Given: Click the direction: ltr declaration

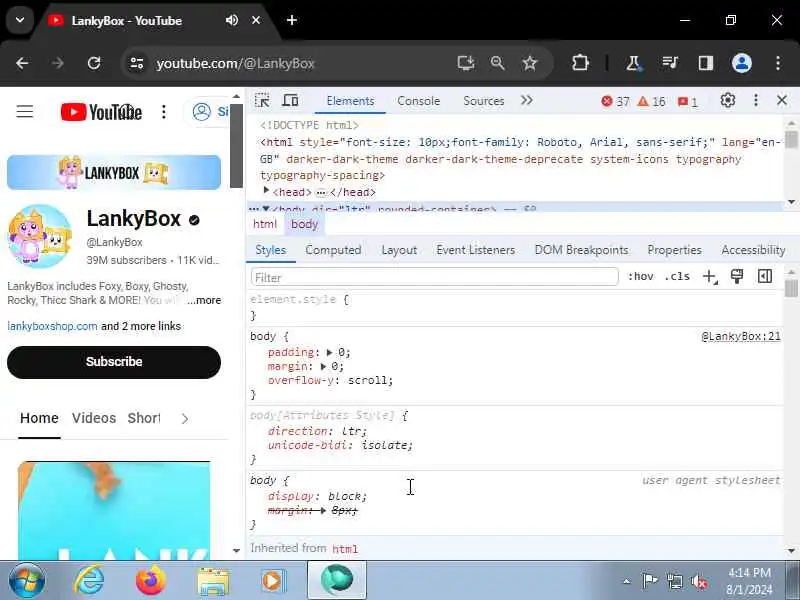Looking at the screenshot, I should pos(317,431).
